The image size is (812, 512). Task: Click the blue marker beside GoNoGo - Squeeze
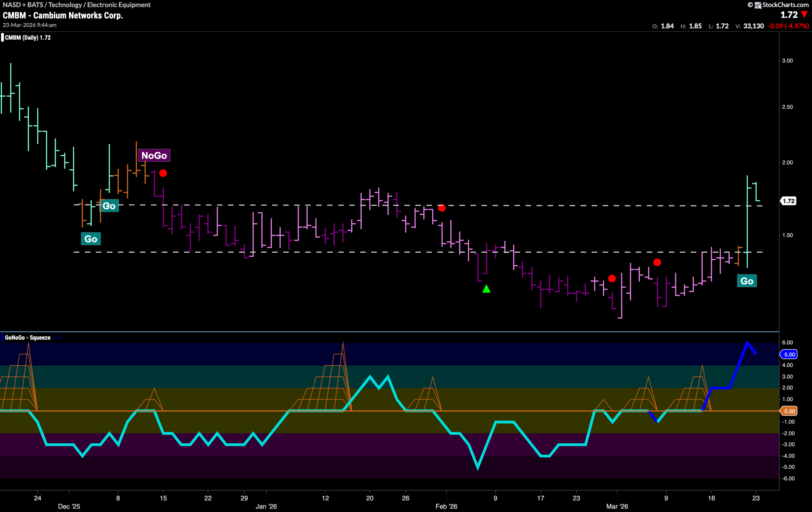pos(2,337)
